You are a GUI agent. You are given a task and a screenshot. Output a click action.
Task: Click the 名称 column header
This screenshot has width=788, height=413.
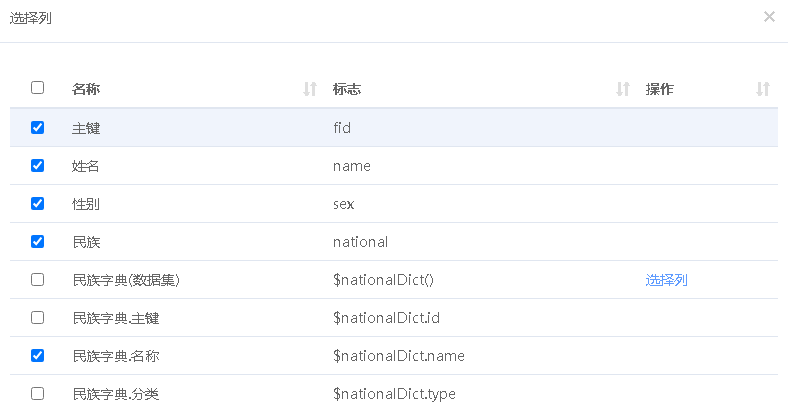tap(86, 89)
